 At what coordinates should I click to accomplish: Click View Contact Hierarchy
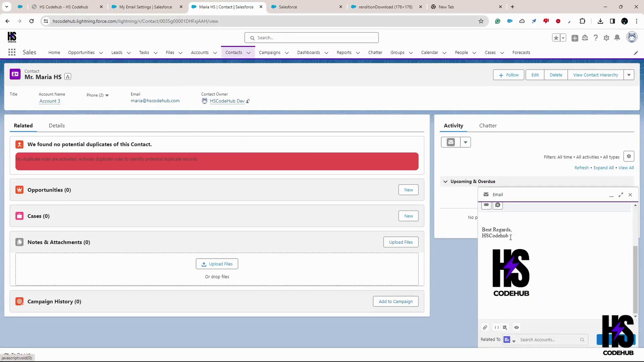595,75
